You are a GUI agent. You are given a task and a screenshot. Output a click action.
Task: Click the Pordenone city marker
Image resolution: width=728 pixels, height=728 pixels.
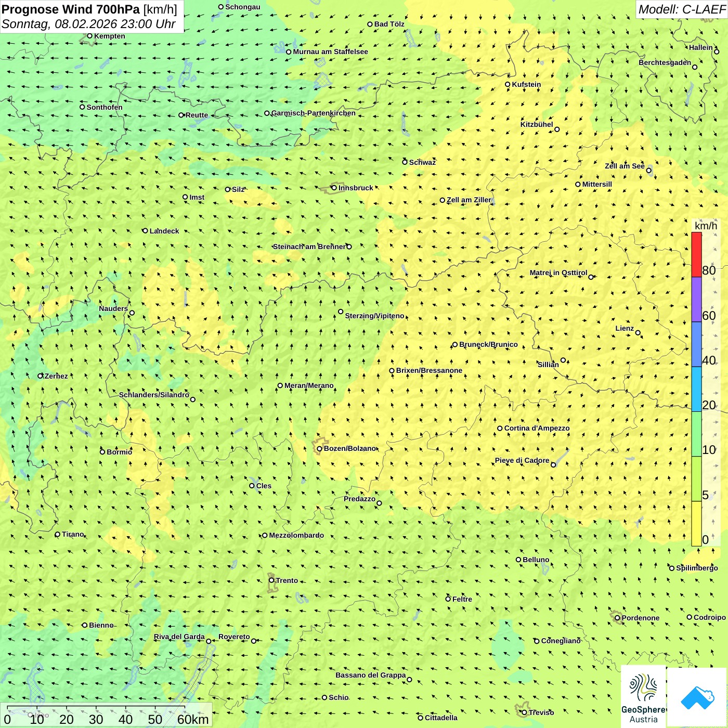[617, 618]
